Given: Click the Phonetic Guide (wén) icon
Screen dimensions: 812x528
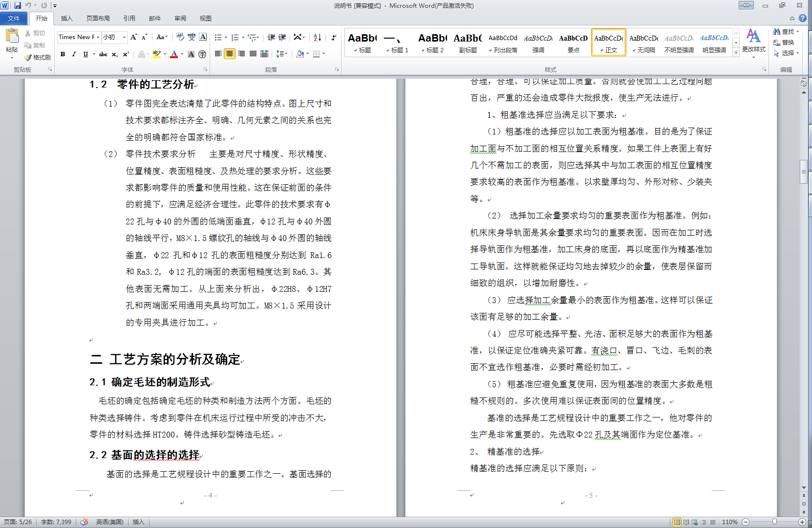Looking at the screenshot, I should click(x=192, y=37).
